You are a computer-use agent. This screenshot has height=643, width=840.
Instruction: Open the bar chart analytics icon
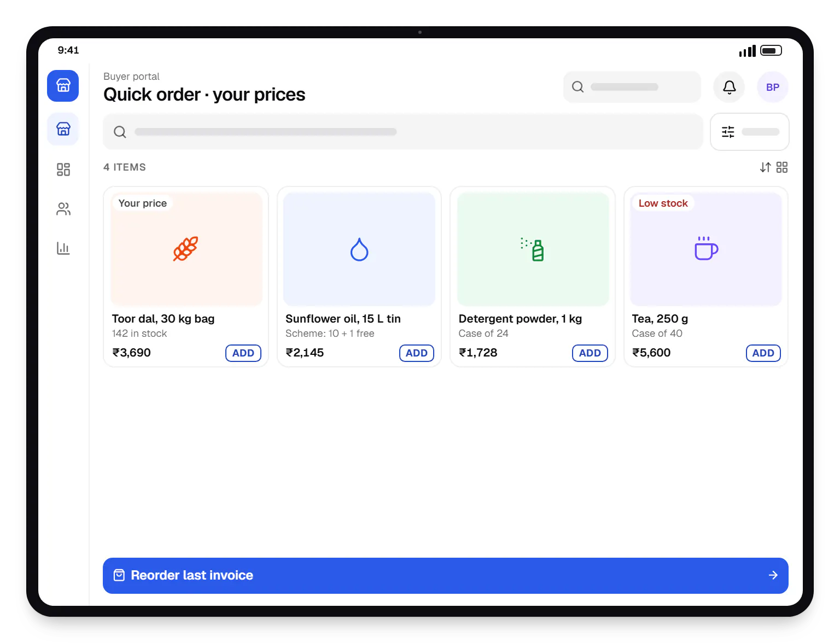[63, 248]
